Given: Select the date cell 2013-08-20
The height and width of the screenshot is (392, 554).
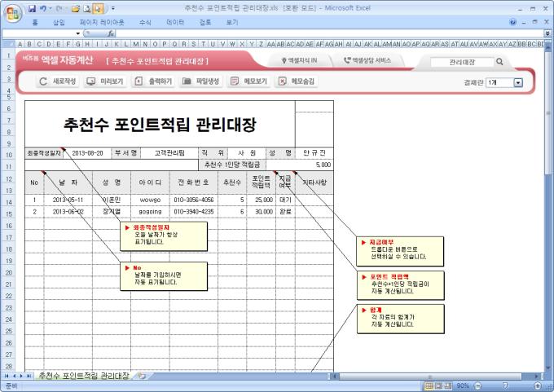Looking at the screenshot, I should 87,153.
